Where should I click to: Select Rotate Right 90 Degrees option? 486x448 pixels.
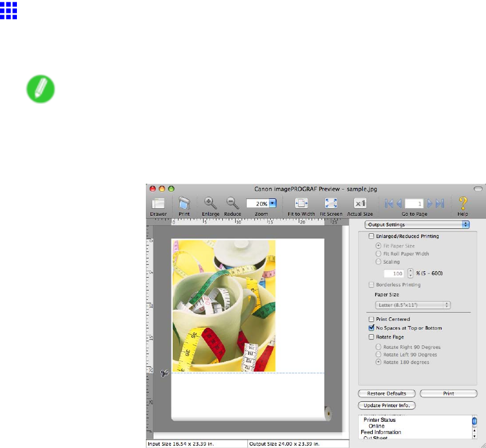pos(378,347)
